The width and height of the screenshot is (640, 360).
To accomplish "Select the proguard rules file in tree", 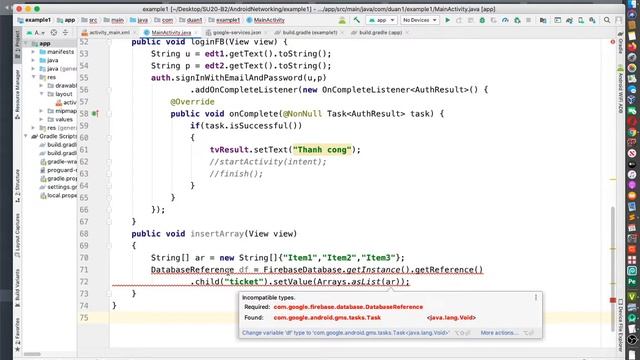I will coord(58,170).
